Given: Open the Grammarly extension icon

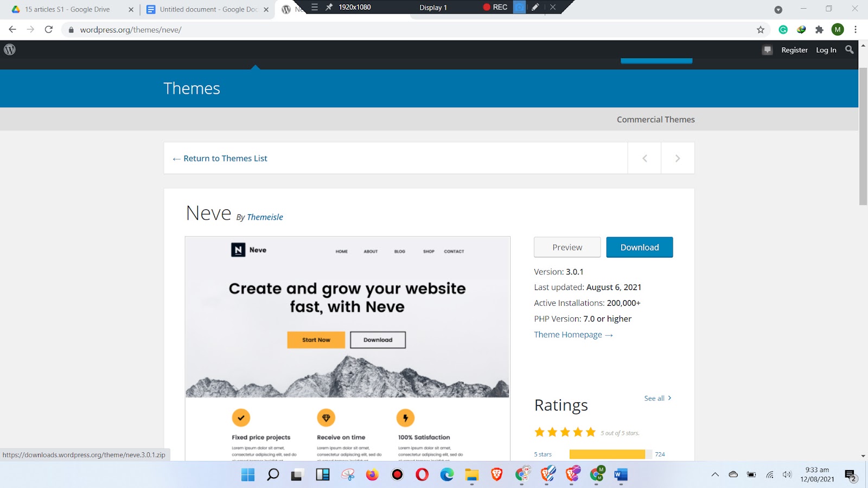Looking at the screenshot, I should (783, 30).
